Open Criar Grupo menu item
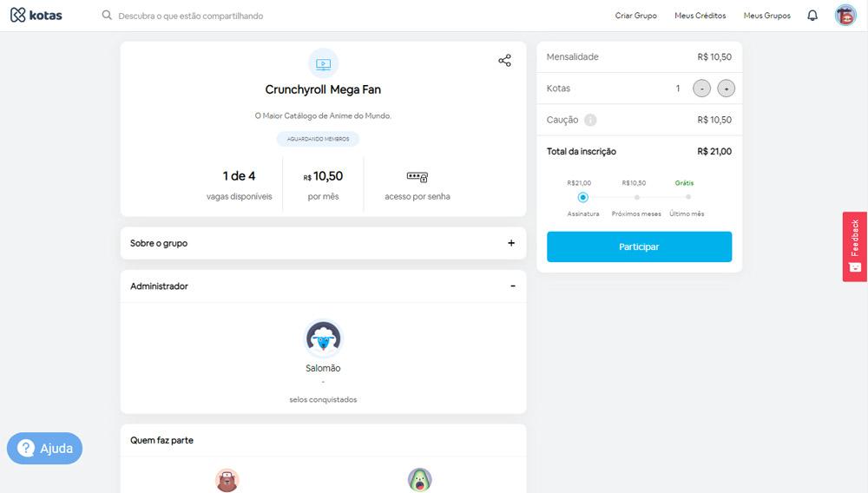 [x=635, y=16]
